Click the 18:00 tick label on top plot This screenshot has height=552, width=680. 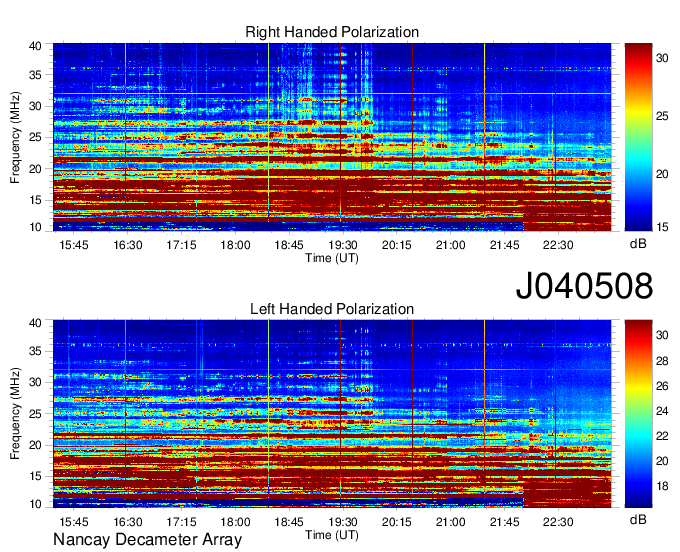235,245
